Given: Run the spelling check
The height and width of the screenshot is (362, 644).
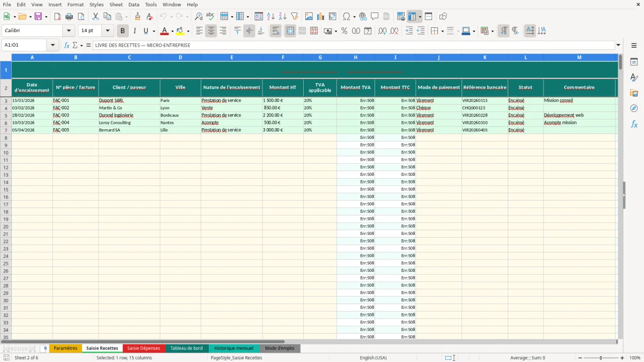Looking at the screenshot, I should tap(210, 17).
